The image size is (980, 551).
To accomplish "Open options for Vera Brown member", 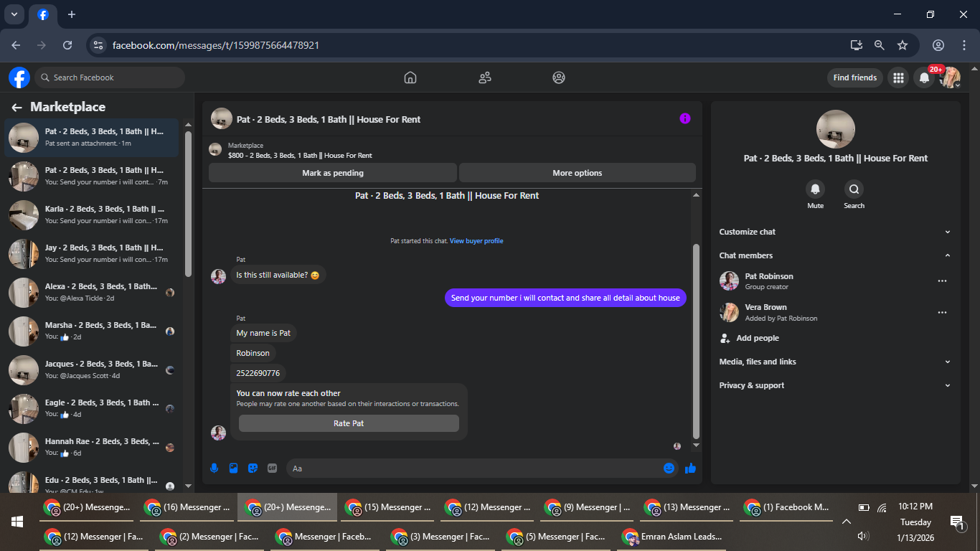I will [x=942, y=313].
